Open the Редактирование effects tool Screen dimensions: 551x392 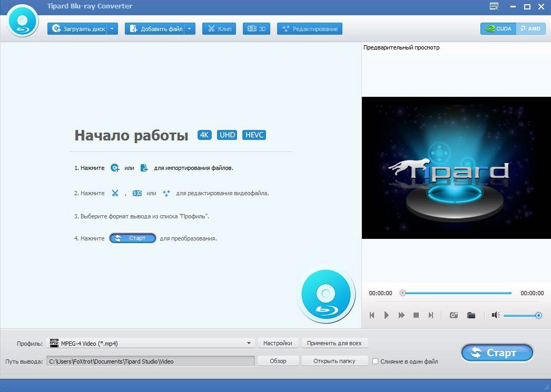tap(310, 29)
